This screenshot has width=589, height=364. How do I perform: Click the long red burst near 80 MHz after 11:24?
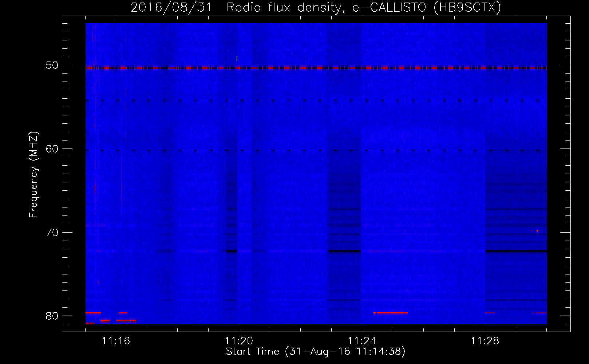[390, 313]
